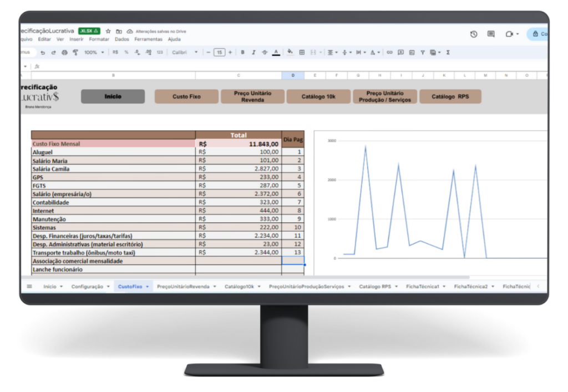Open the zoom 100% dropdown

tap(94, 53)
